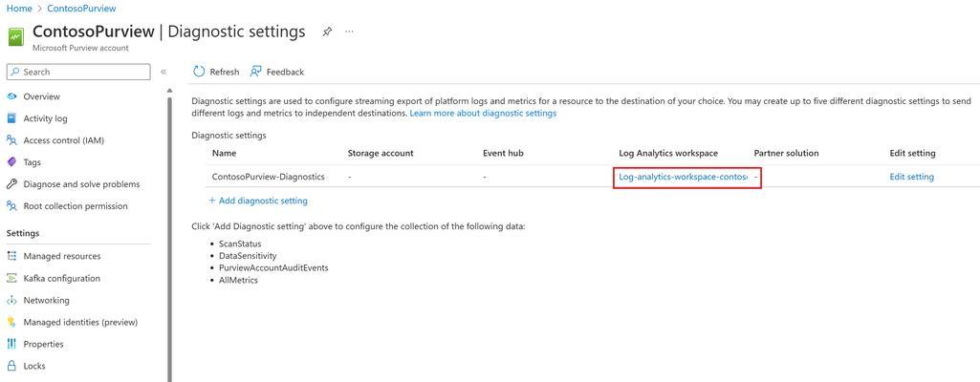Open Root collection permission menu item

pos(76,206)
